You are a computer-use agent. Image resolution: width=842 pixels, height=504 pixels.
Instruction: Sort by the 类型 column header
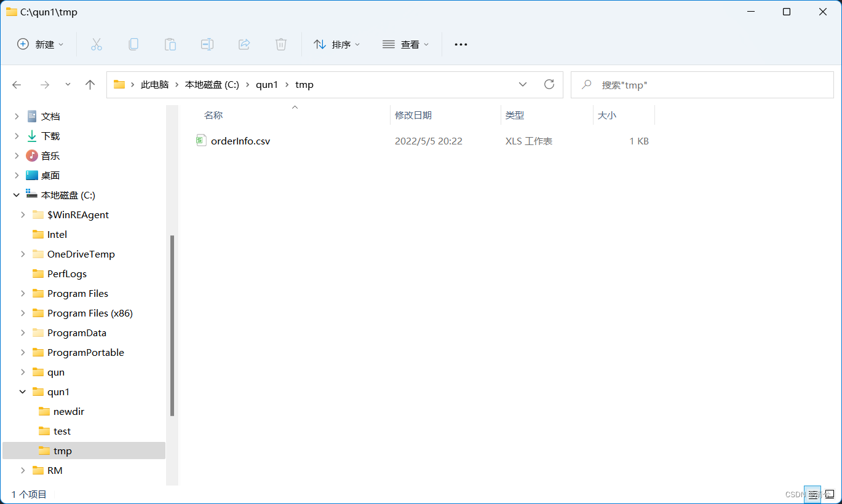[x=515, y=115]
